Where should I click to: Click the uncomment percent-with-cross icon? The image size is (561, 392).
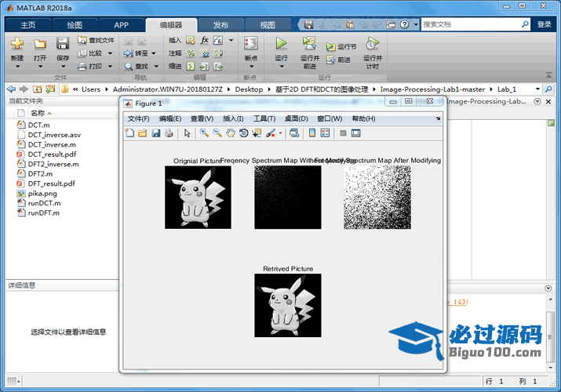coord(204,53)
